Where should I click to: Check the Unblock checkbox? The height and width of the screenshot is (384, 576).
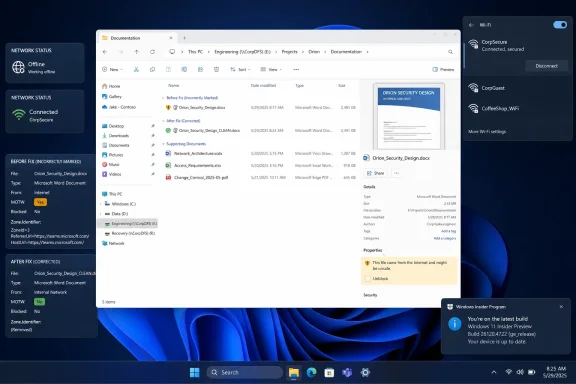(x=368, y=279)
